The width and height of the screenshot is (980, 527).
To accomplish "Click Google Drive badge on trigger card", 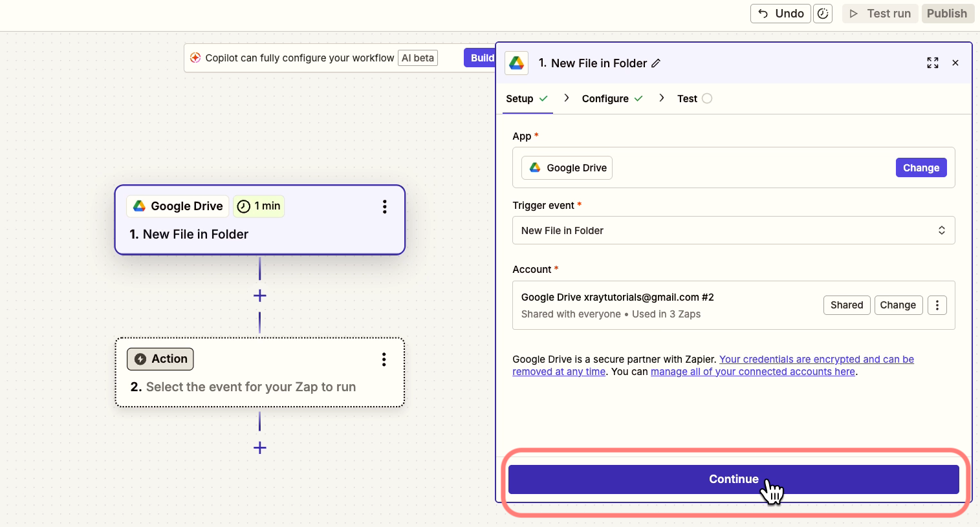I will [178, 206].
